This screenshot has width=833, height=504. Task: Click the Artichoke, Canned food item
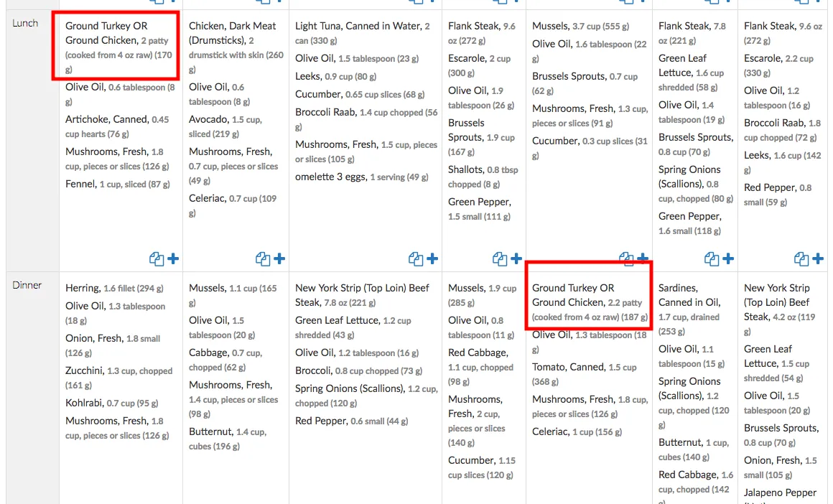coord(106,119)
